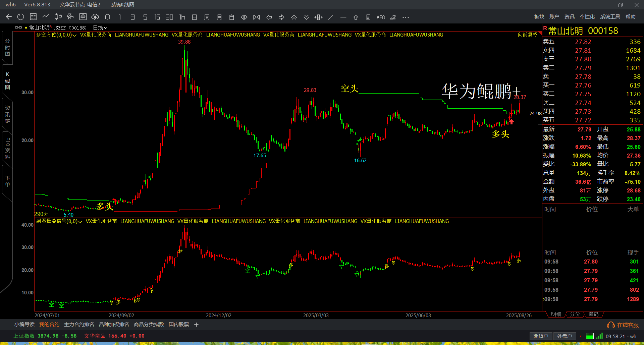The width and height of the screenshot is (644, 345).
Task: Switch to weekly '周' period
Action: pos(207,17)
